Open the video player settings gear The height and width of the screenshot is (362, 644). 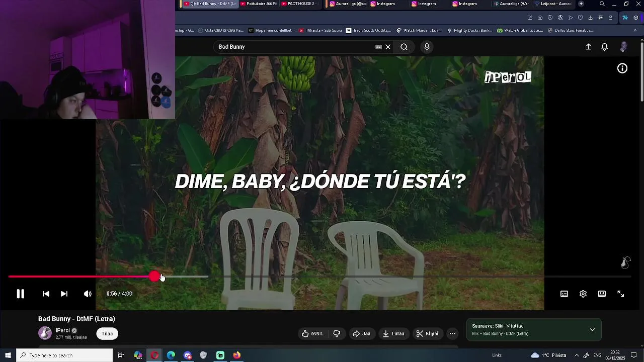[583, 294]
